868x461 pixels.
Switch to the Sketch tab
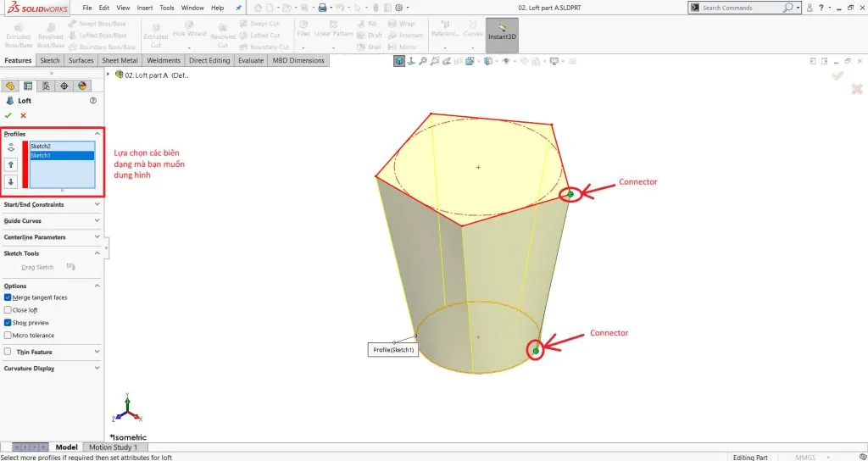coord(50,60)
